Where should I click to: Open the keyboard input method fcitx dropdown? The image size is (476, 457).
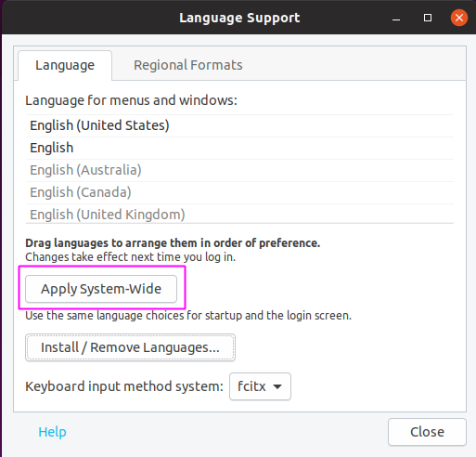pyautogui.click(x=260, y=386)
